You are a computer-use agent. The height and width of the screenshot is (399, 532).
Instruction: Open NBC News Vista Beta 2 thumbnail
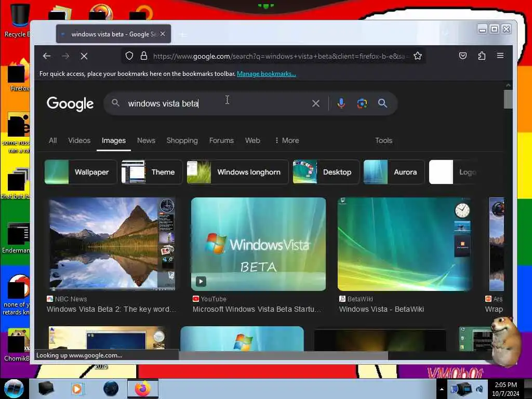tap(112, 244)
